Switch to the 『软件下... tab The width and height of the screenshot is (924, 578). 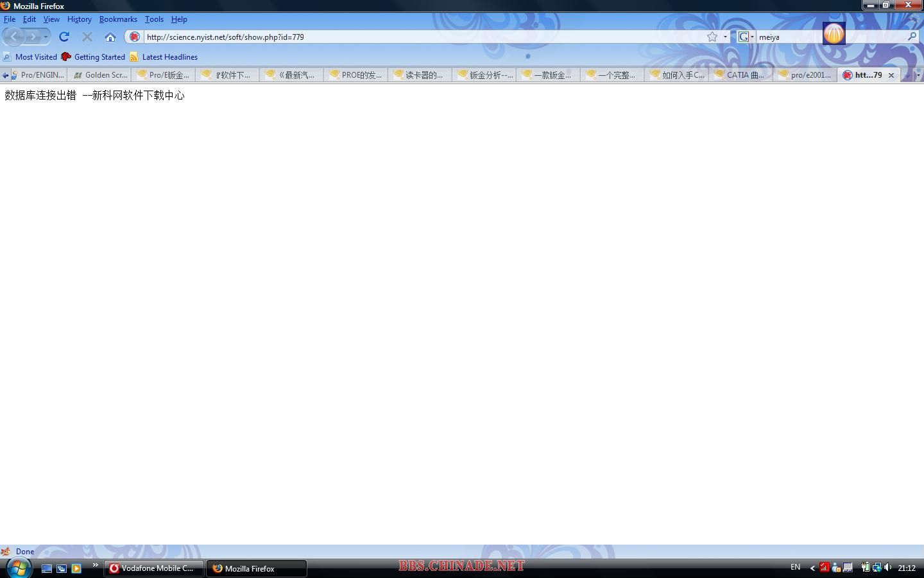pos(228,75)
